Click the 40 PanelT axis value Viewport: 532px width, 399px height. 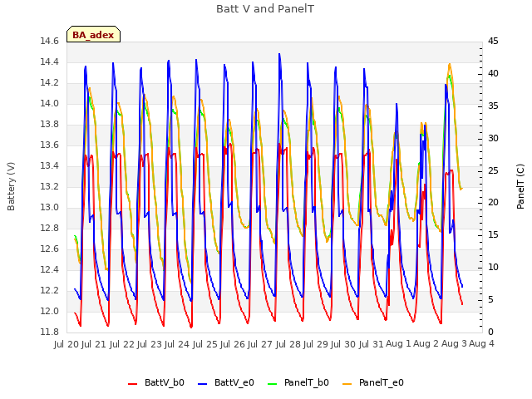click(x=493, y=74)
